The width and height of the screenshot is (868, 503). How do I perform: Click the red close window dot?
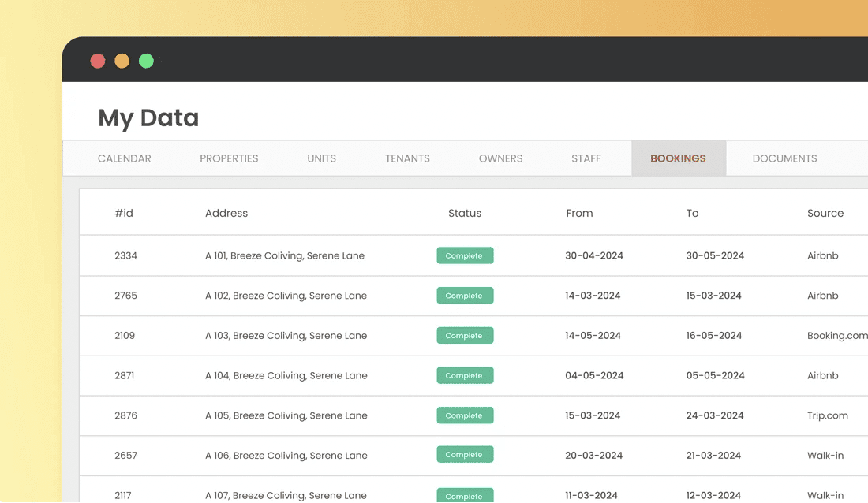98,61
